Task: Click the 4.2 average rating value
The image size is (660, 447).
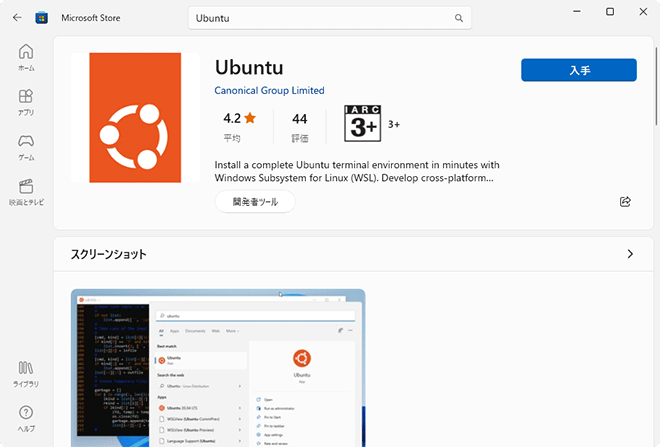Action: pyautogui.click(x=232, y=118)
